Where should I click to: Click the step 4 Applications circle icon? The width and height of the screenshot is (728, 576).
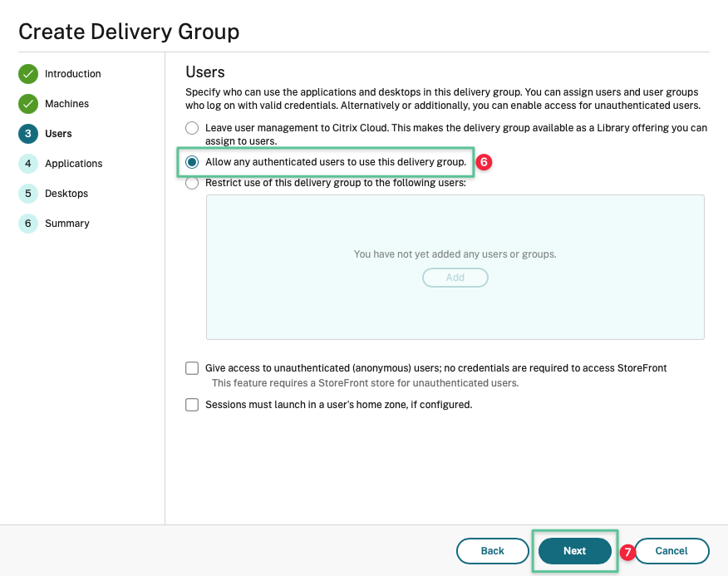click(28, 164)
